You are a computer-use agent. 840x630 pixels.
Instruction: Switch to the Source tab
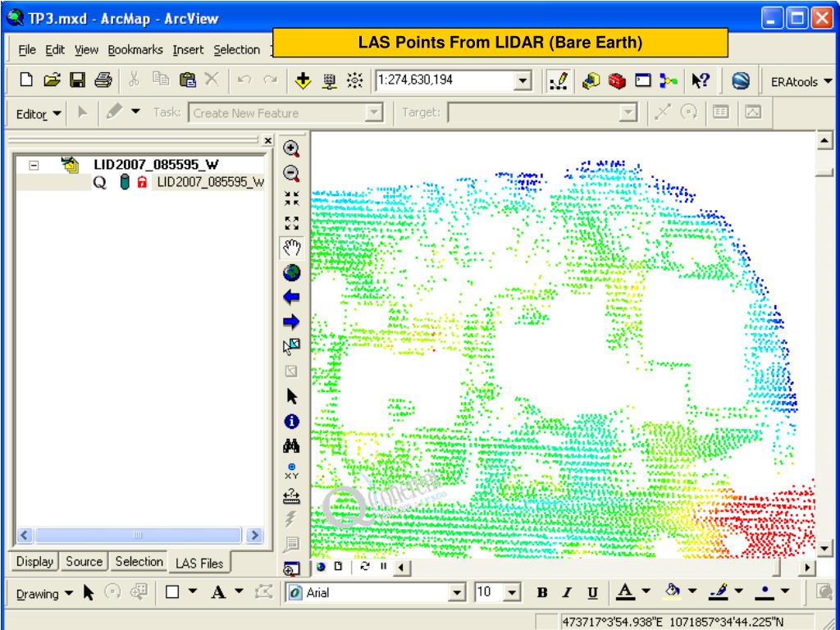coord(84,561)
